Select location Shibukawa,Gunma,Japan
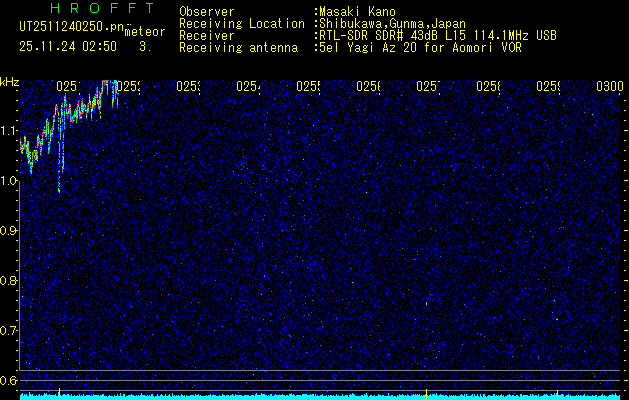The image size is (629, 400). (392, 24)
